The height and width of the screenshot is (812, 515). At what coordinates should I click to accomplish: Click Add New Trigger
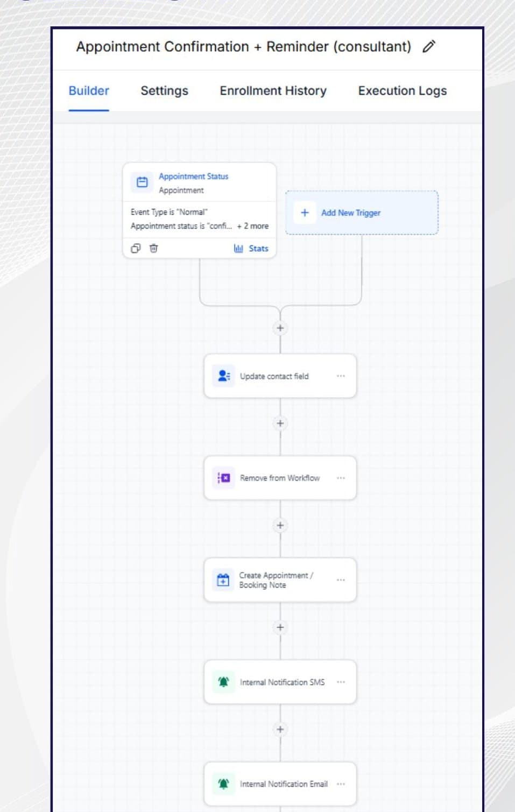tap(362, 213)
